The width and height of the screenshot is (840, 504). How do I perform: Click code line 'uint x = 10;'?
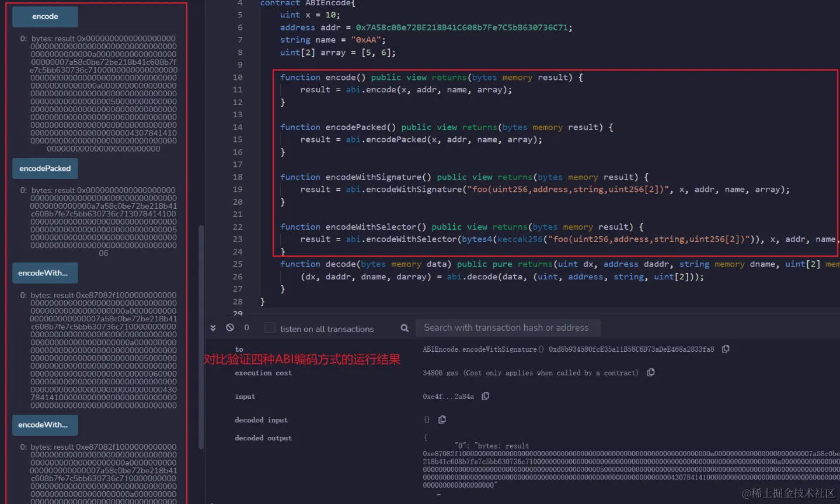click(x=309, y=15)
